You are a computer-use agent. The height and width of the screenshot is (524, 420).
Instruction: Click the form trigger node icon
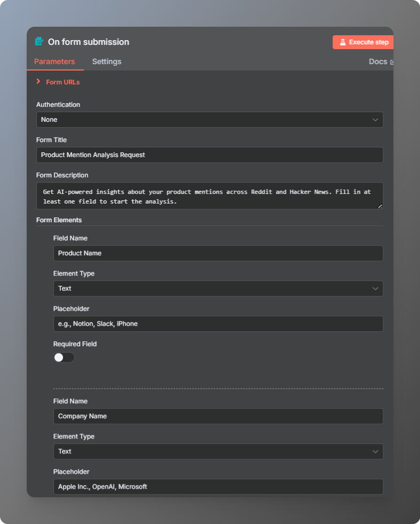click(x=39, y=42)
